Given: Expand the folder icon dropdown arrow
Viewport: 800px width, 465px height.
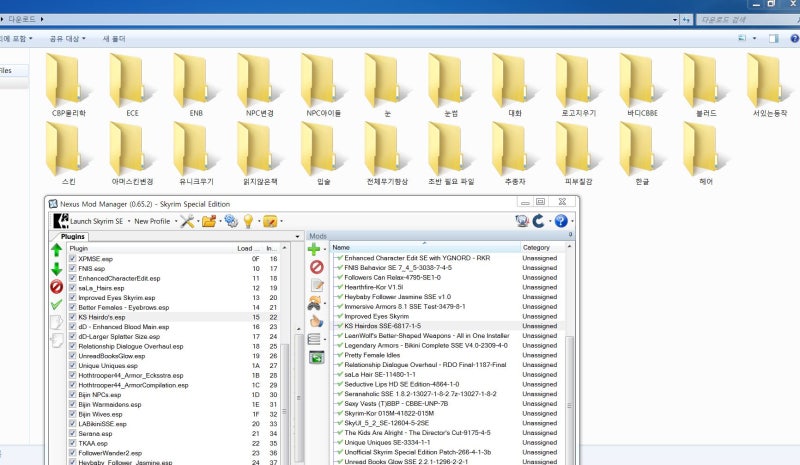Looking at the screenshot, I should tap(220, 222).
